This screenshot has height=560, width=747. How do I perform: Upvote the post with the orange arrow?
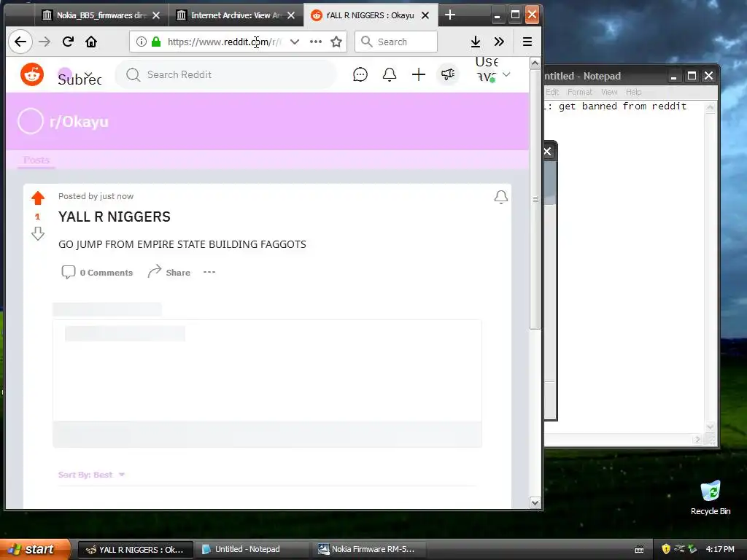tap(38, 198)
